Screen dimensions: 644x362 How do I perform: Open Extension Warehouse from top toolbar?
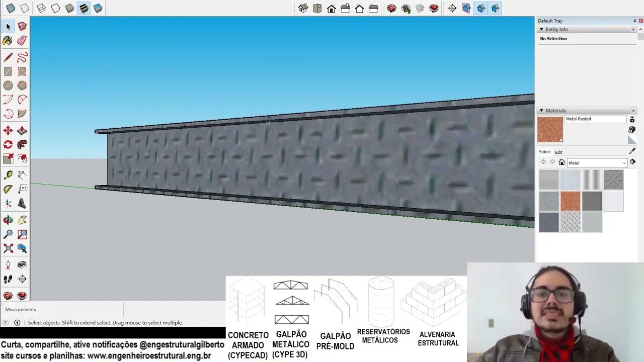434,8
